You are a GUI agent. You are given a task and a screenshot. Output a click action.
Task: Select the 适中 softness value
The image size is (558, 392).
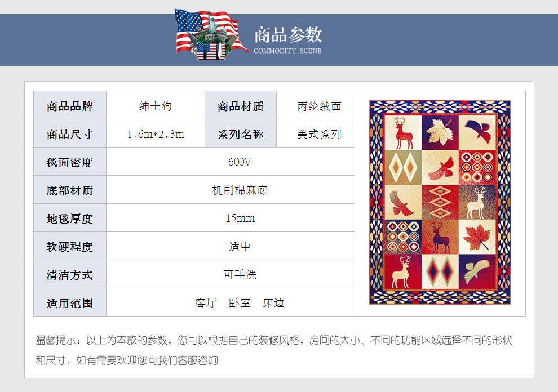tap(240, 246)
